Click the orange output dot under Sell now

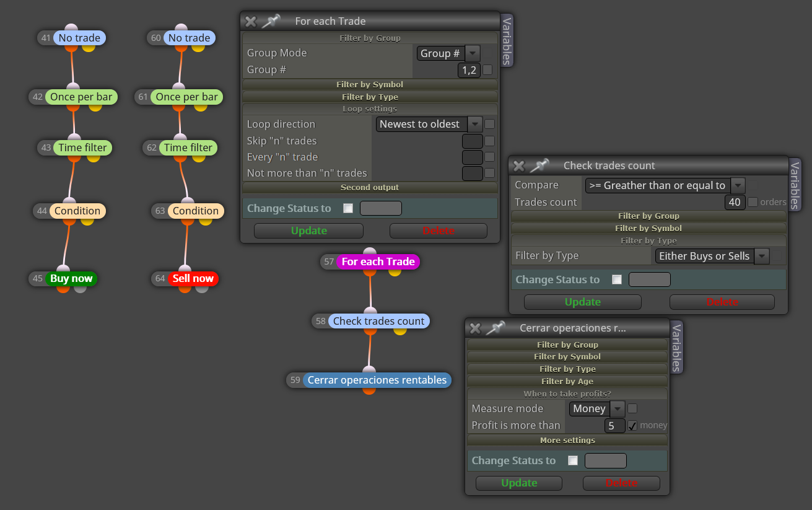pos(185,288)
